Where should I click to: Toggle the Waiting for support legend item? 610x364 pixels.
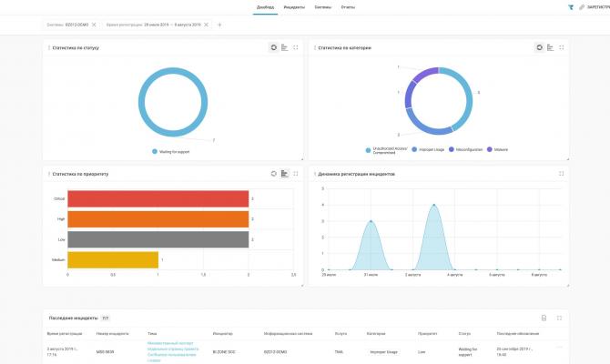tap(171, 152)
